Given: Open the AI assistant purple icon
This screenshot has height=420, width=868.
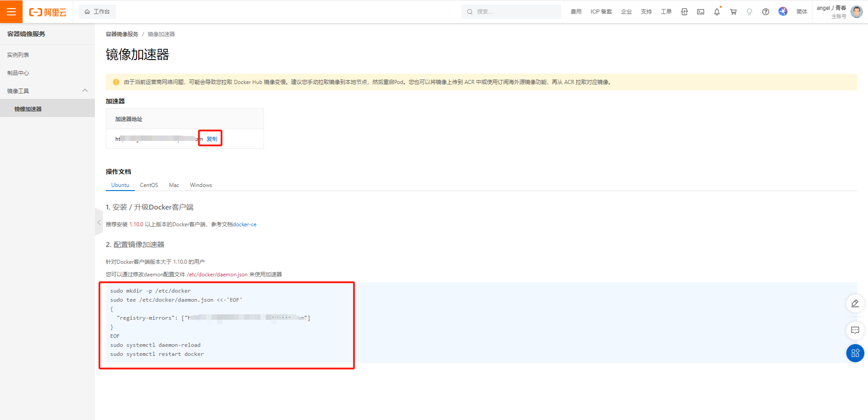Looking at the screenshot, I should point(783,11).
